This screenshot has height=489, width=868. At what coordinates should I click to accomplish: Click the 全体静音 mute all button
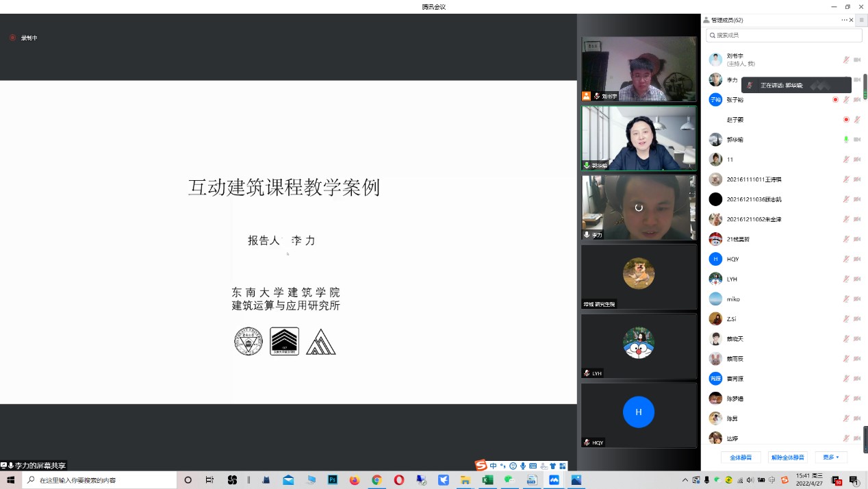coord(741,457)
